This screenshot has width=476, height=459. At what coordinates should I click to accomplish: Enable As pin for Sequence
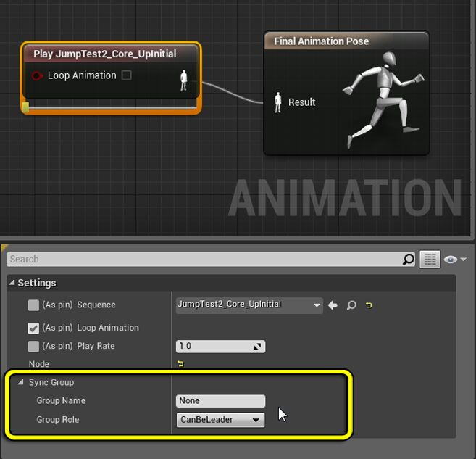[x=33, y=305]
